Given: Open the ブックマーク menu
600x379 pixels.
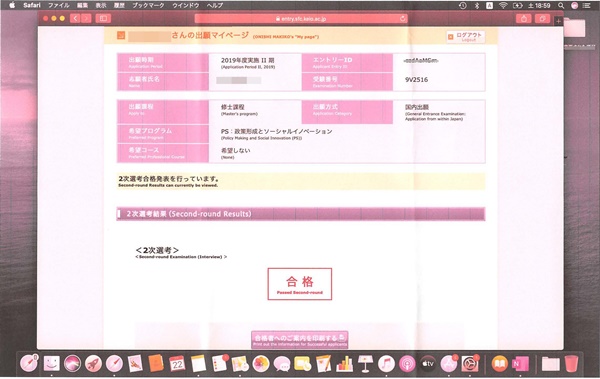Looking at the screenshot, I should 148,5.
